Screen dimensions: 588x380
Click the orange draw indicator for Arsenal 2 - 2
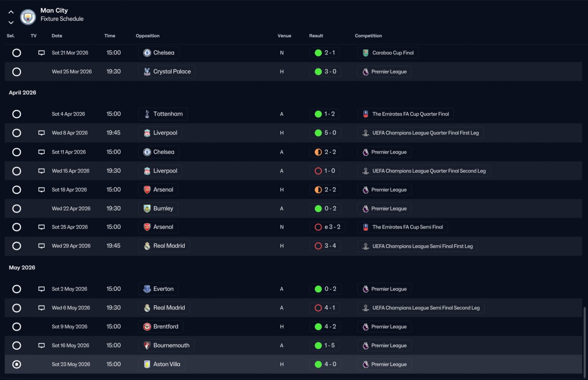coord(318,190)
